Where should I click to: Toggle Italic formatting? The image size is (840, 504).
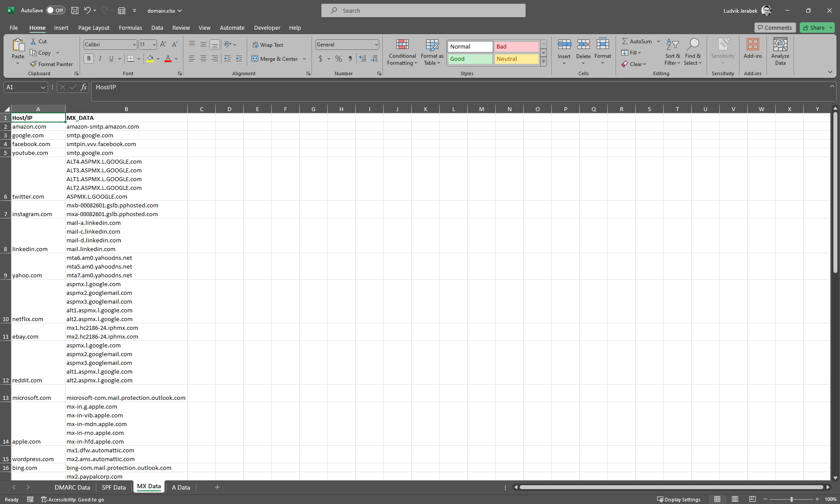[100, 59]
